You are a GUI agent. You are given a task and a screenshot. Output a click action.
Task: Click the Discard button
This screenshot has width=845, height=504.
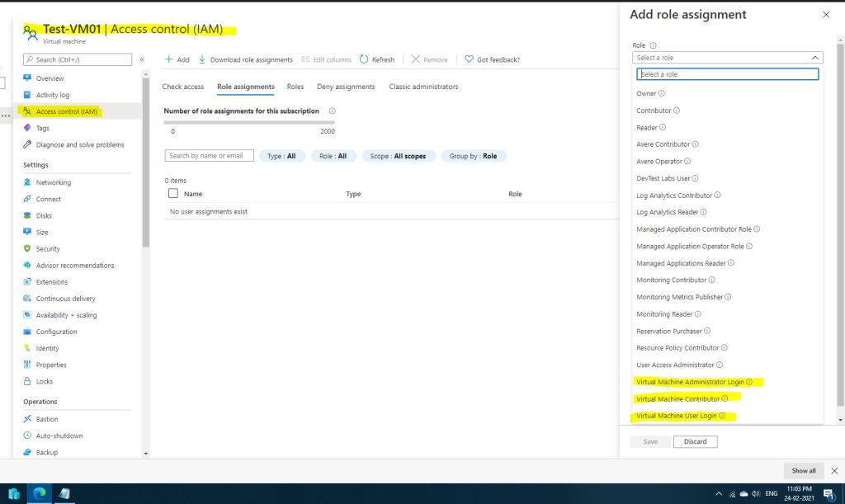tap(695, 441)
